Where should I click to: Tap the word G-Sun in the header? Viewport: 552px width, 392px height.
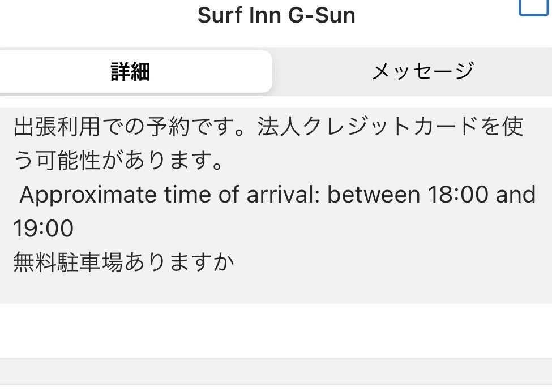(323, 15)
